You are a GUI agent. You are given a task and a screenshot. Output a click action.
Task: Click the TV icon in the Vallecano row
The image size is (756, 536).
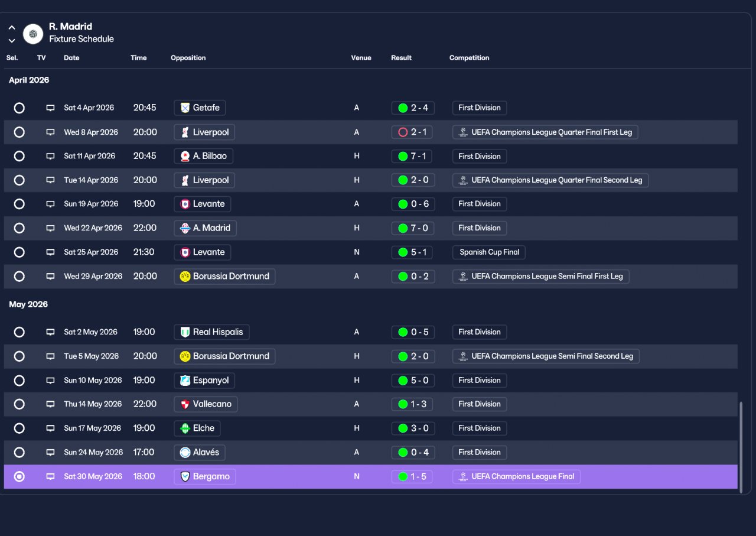tap(51, 404)
